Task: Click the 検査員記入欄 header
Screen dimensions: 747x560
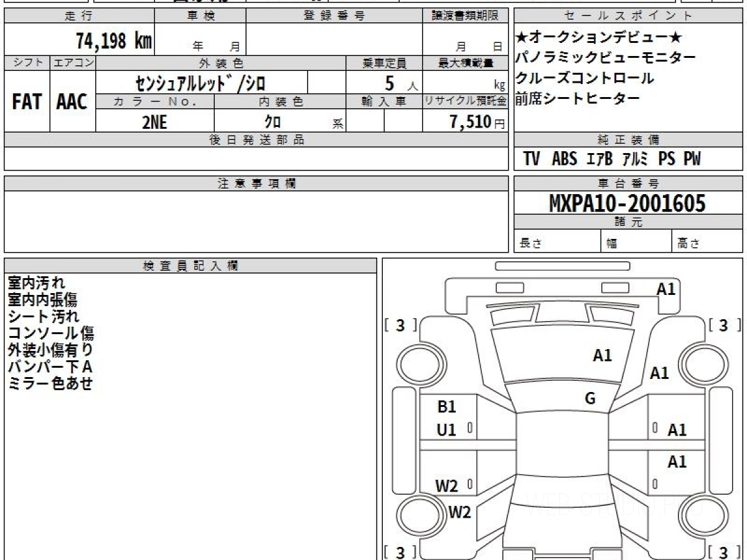Action: [190, 266]
